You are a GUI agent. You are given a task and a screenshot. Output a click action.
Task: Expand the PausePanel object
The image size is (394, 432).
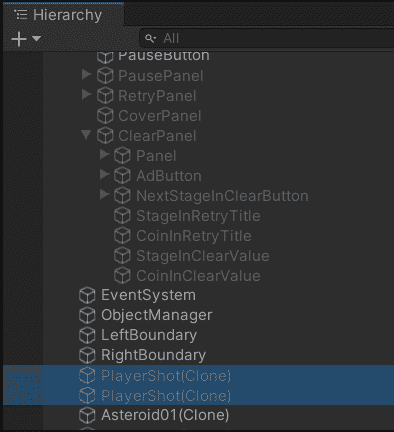coord(86,75)
